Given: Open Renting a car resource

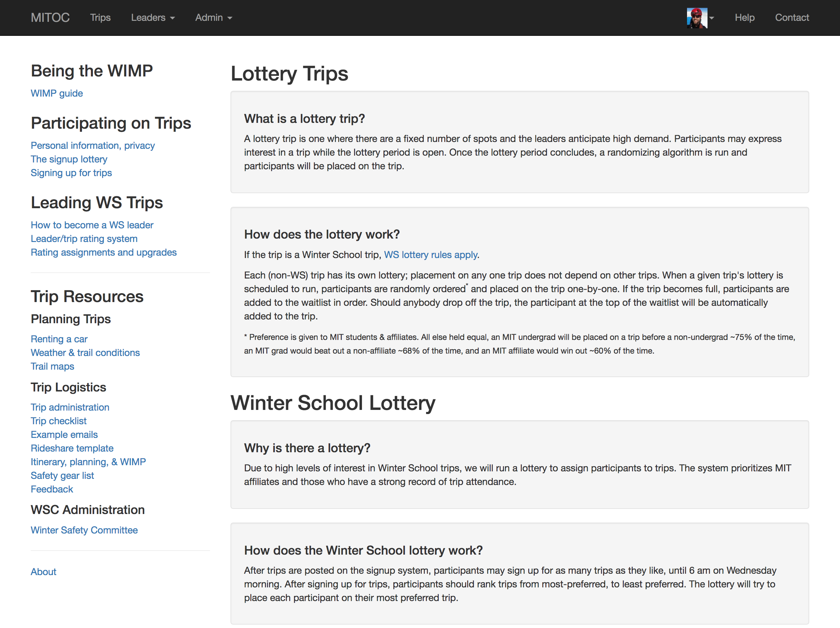Looking at the screenshot, I should 59,339.
